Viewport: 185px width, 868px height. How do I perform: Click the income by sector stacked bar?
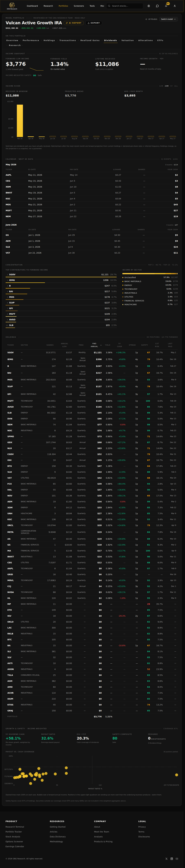[150, 274]
